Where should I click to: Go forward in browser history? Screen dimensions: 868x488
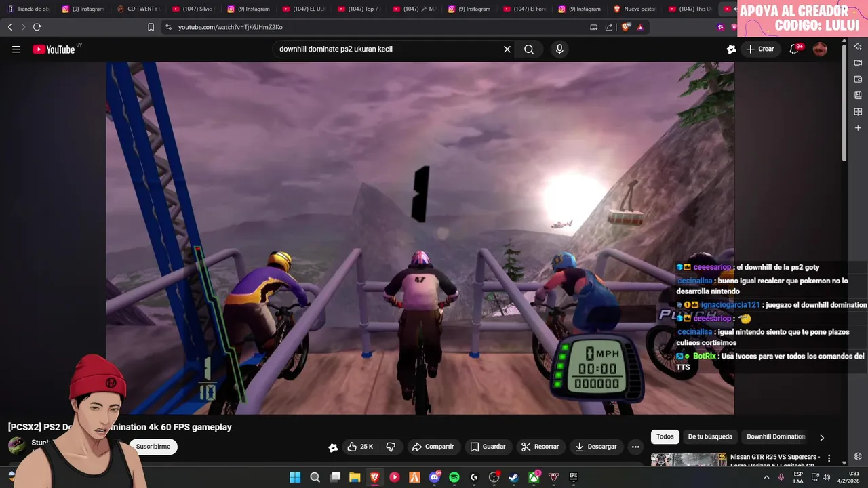[23, 27]
